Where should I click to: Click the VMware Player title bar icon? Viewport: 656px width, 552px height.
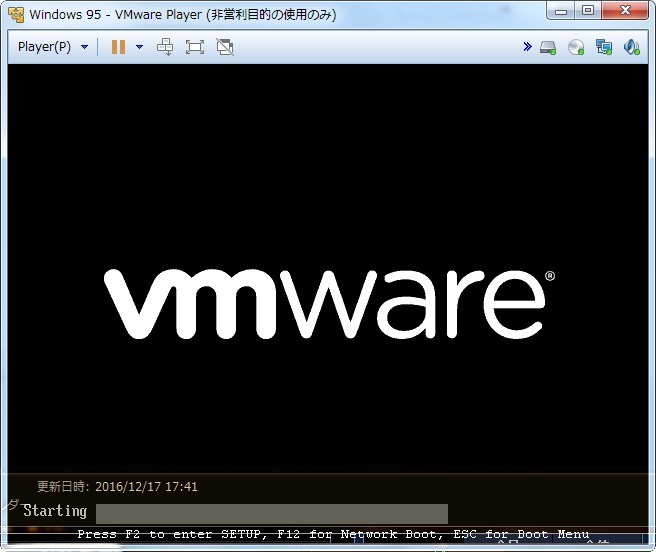point(16,15)
